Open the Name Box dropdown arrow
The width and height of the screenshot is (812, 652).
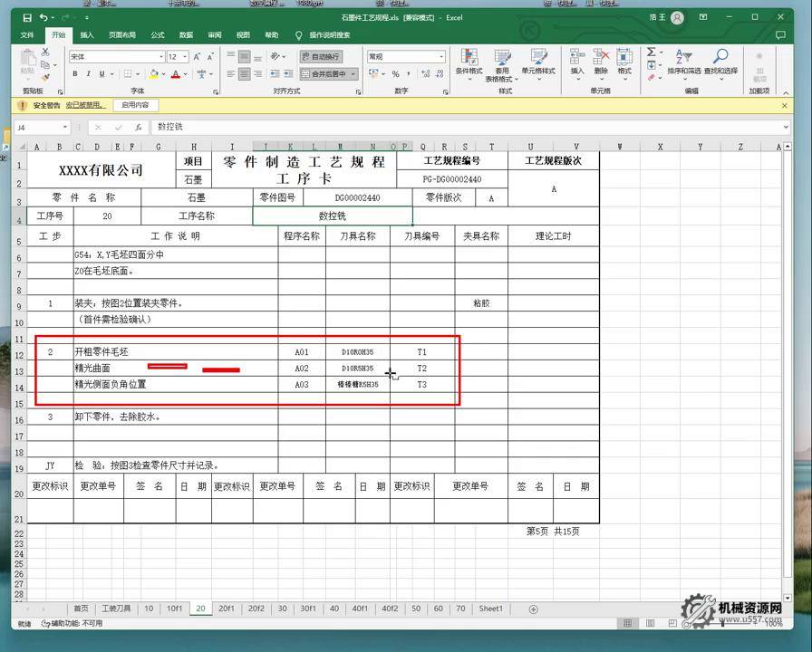coord(65,128)
